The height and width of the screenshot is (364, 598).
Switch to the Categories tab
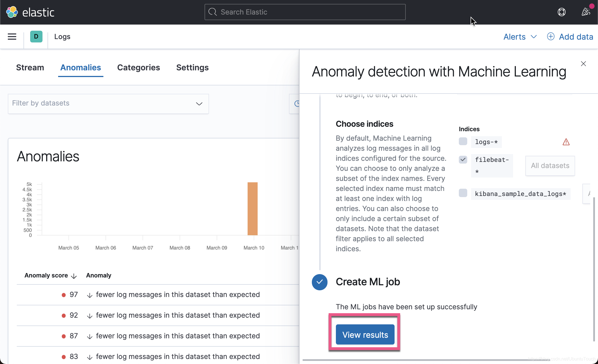[x=138, y=68]
